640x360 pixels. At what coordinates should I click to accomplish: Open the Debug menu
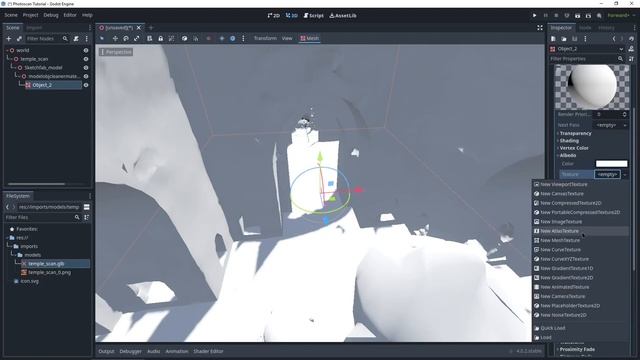click(x=51, y=15)
